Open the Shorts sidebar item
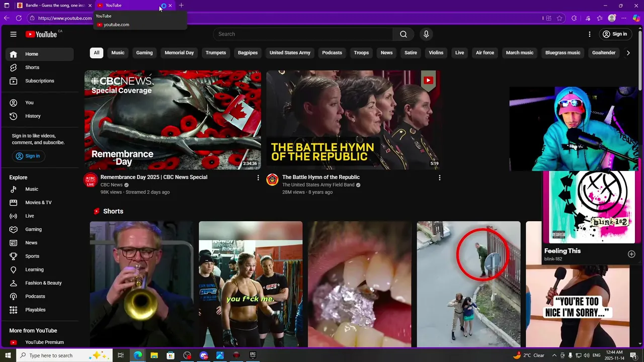The height and width of the screenshot is (362, 644). pos(39,67)
